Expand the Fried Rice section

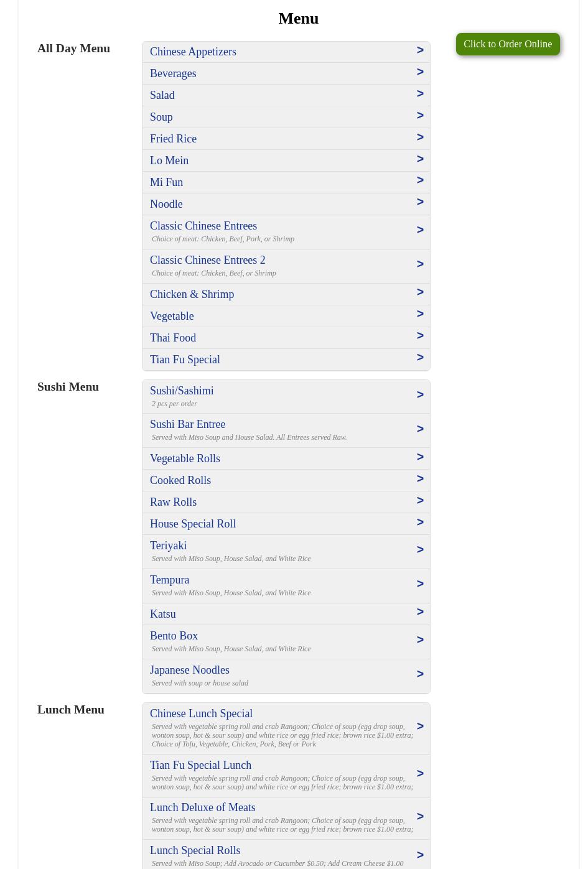click(x=173, y=139)
